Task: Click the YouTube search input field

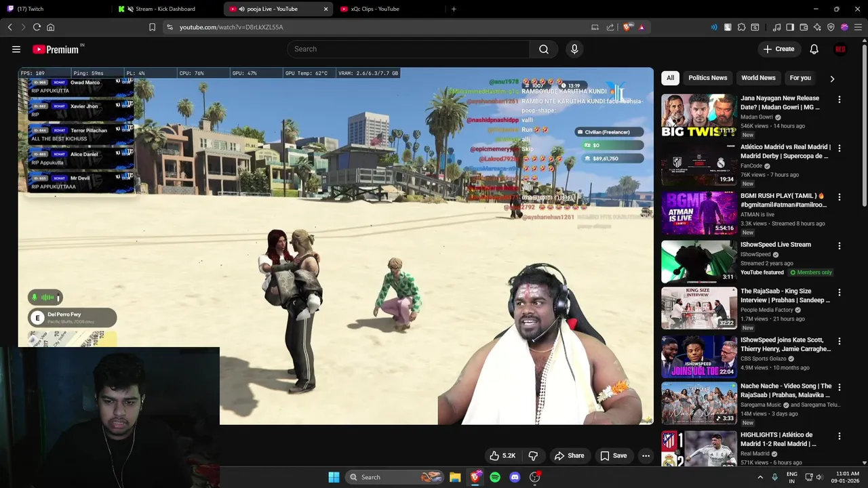Action: (408, 49)
